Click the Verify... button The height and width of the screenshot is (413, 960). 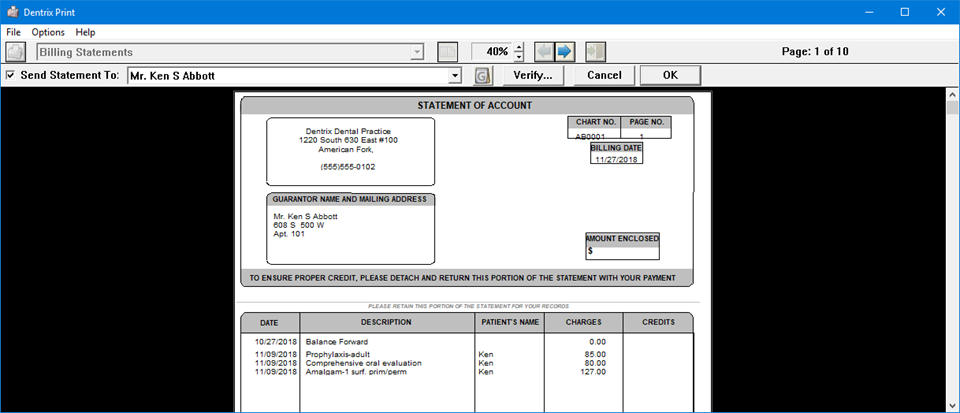pyautogui.click(x=532, y=76)
